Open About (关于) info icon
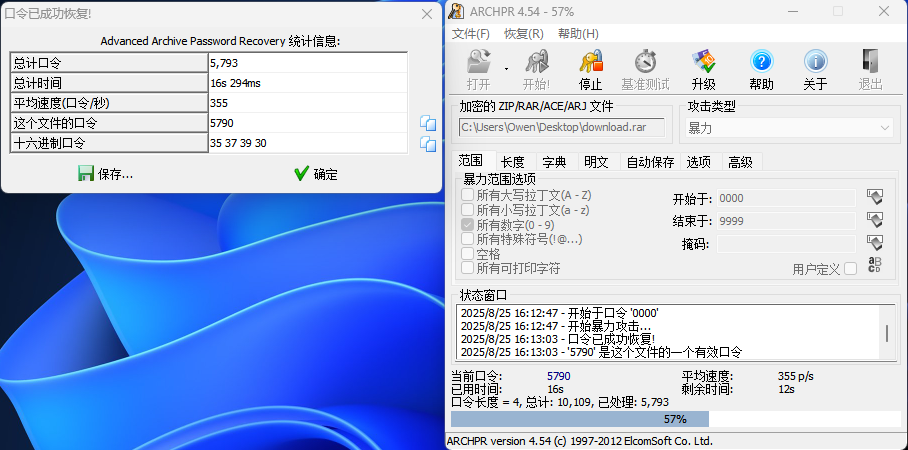 click(815, 62)
